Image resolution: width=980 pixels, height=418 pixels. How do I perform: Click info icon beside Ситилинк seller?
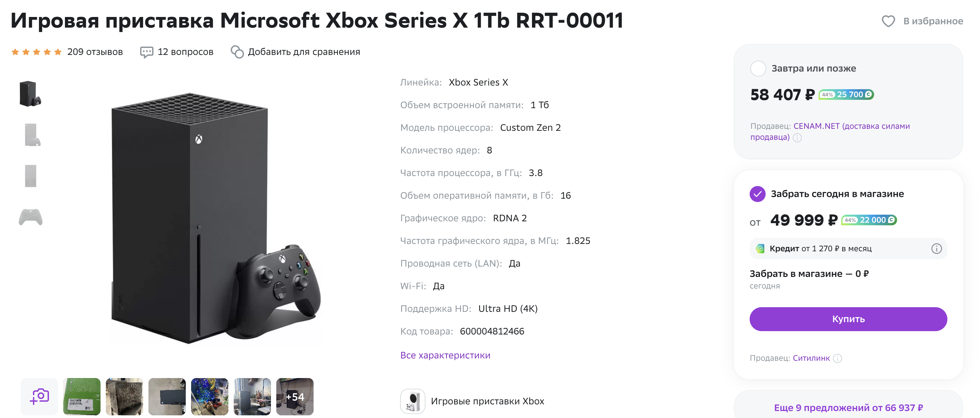[x=837, y=358]
